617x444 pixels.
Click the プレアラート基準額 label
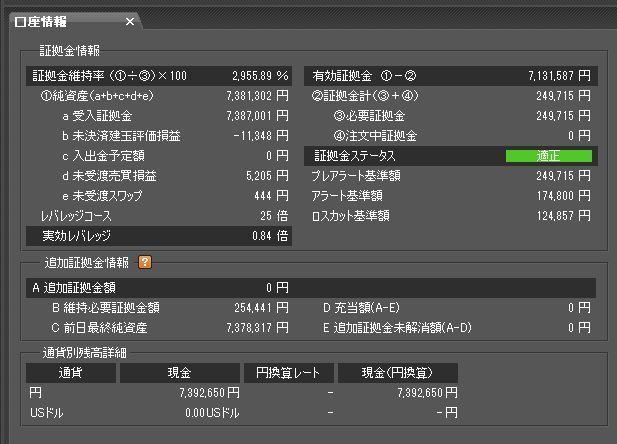(357, 176)
